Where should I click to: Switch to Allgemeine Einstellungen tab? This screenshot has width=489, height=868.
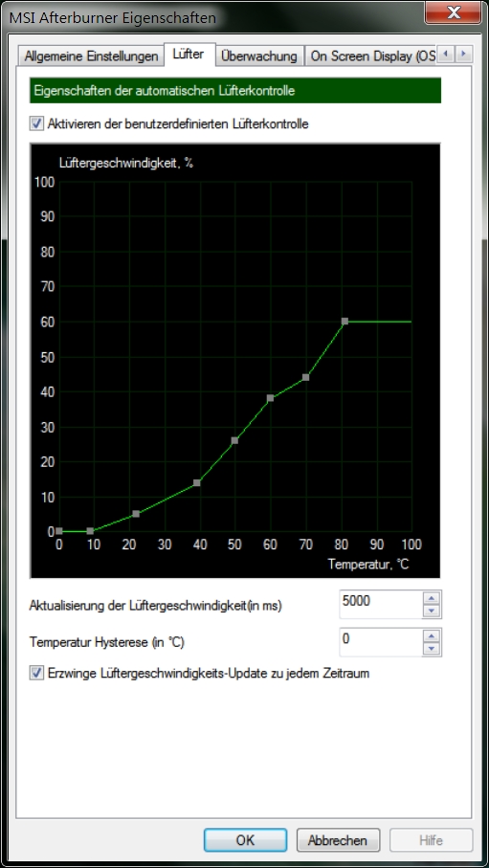tap(91, 56)
